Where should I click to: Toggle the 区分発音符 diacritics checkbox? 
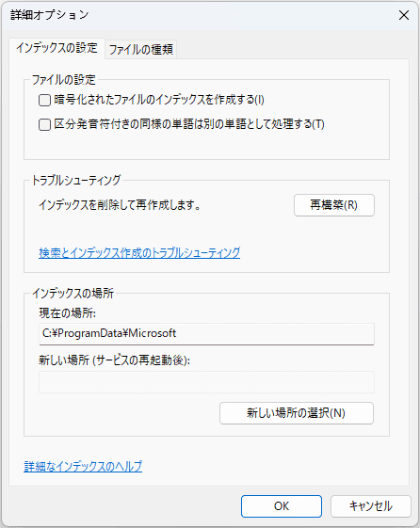click(x=44, y=124)
